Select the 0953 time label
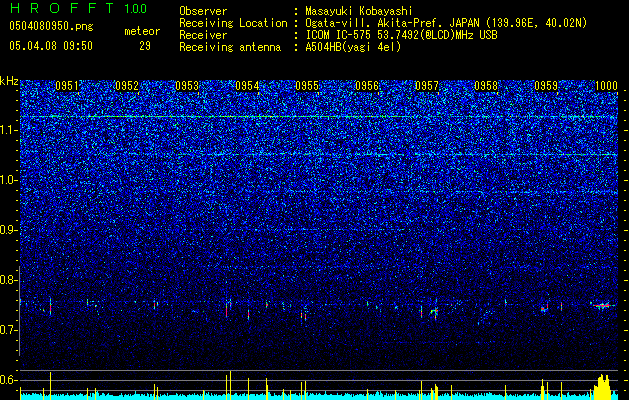Viewport: 629px width, 400px height. tap(187, 86)
